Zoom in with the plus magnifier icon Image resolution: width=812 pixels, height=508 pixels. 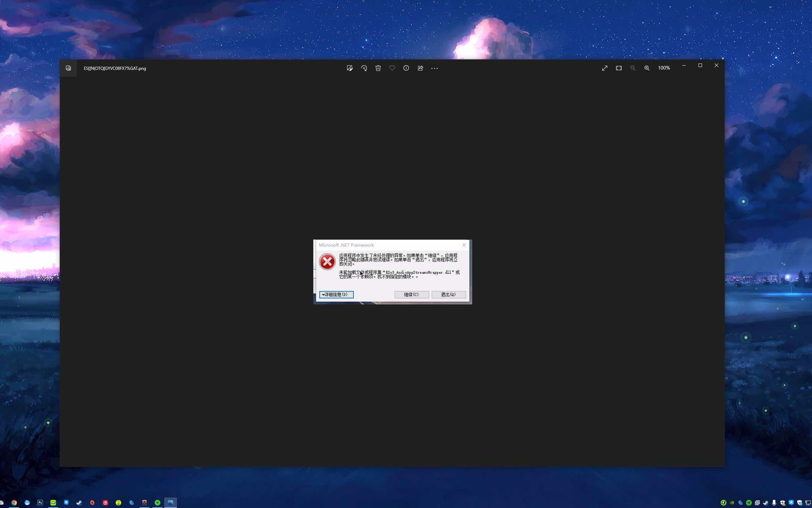coord(647,68)
